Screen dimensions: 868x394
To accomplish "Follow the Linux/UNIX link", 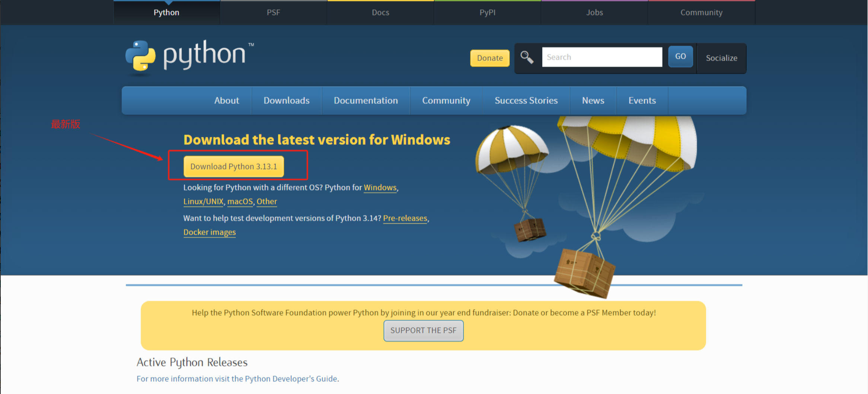I will click(x=203, y=201).
